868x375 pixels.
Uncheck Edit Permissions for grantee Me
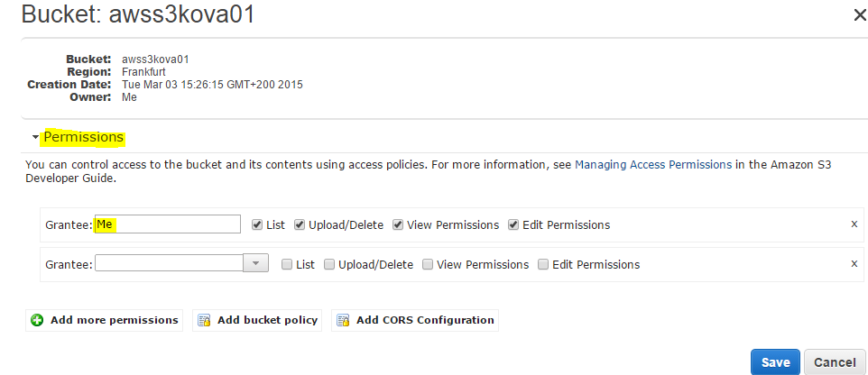point(513,224)
